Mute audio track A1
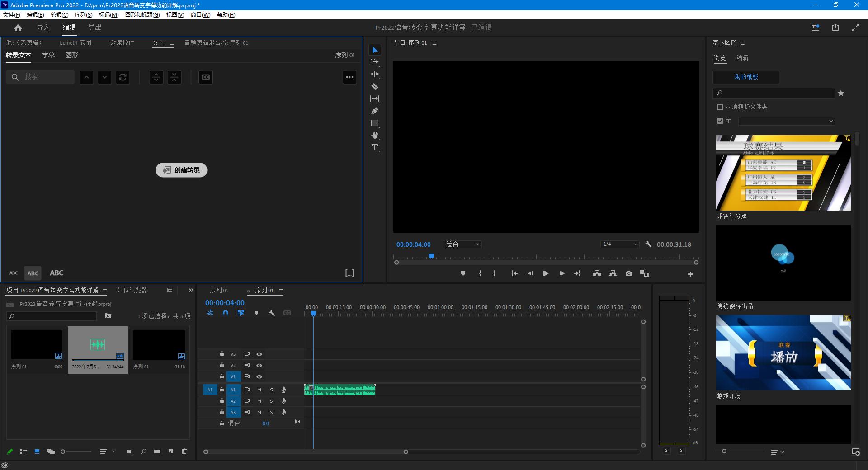868x470 pixels. [x=259, y=390]
